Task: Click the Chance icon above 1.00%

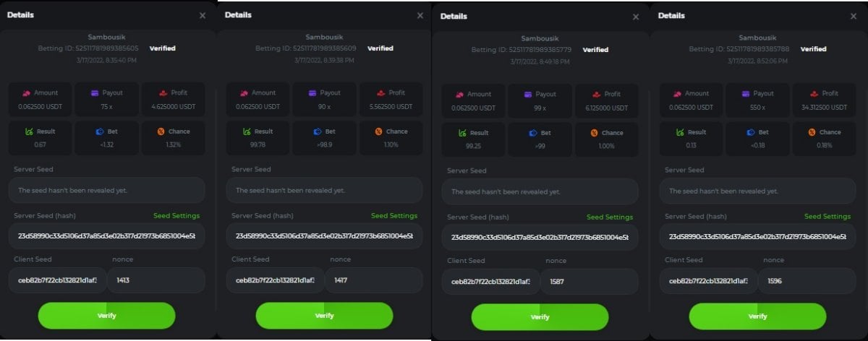Action: click(x=594, y=133)
